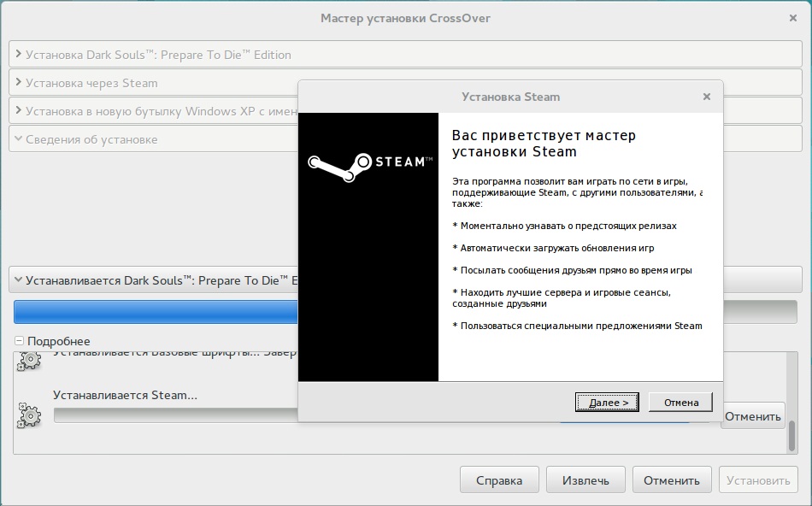Click the Далее > button in Steam installer
812x506 pixels.
(x=607, y=403)
